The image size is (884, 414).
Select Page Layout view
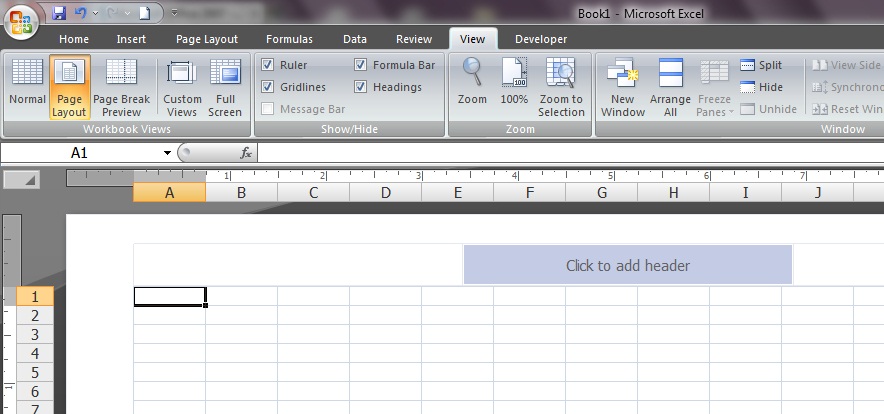tap(69, 87)
